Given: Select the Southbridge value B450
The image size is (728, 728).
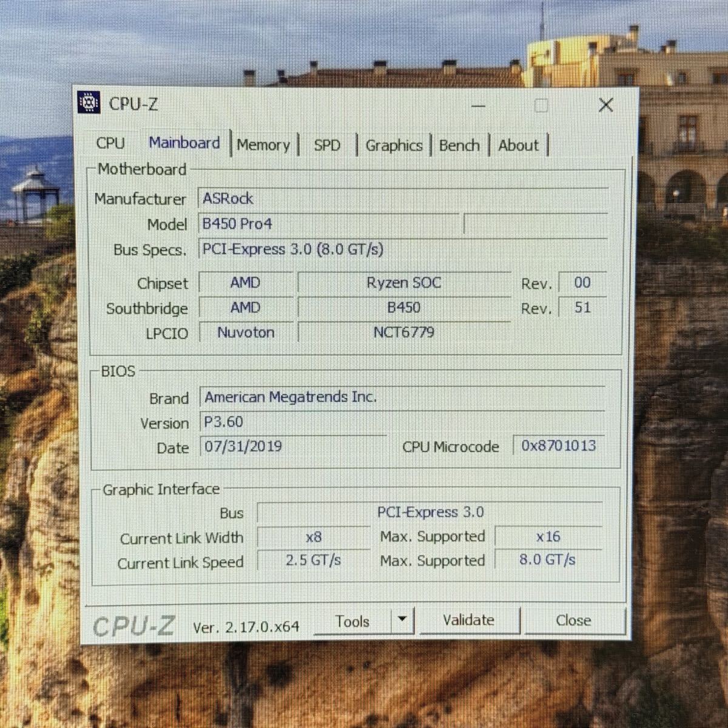Looking at the screenshot, I should [404, 308].
